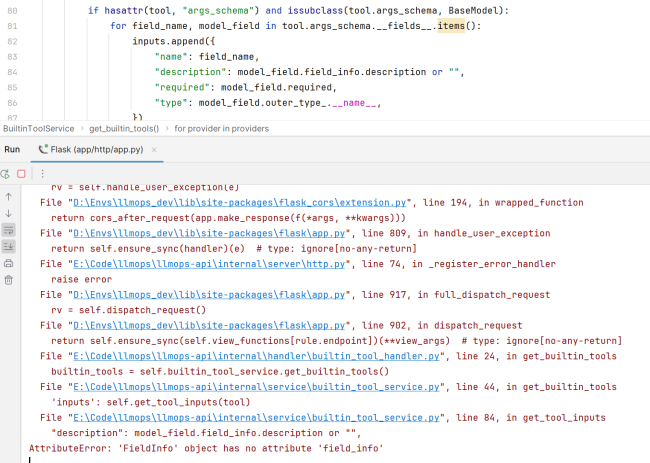Click the down arrow stack trace icon

coord(9,213)
